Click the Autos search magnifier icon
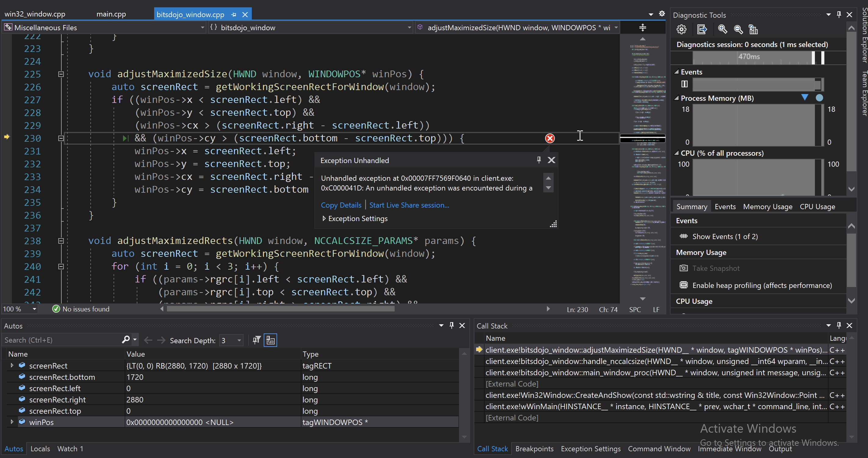Screen dimensions: 868x458 [126, 340]
